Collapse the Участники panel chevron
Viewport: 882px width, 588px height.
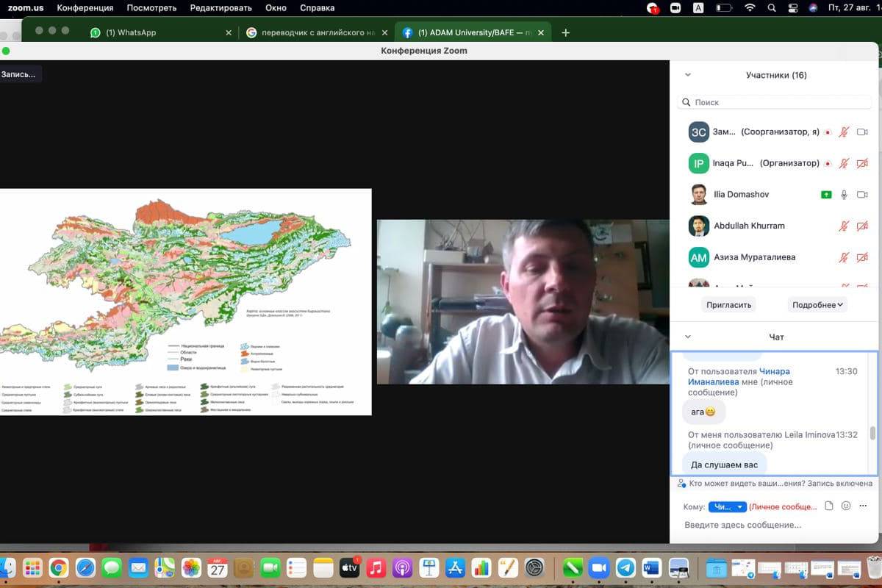[x=688, y=75]
